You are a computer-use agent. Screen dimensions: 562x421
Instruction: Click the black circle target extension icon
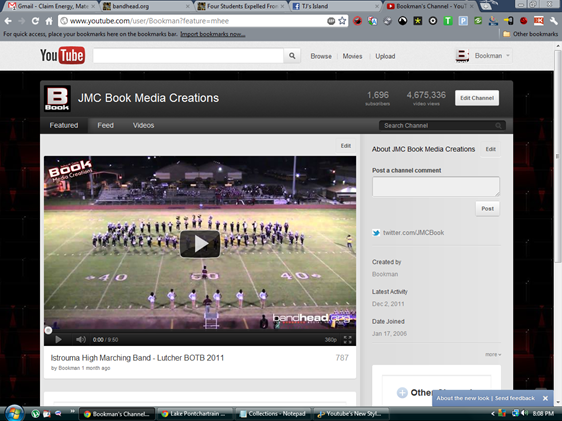(x=433, y=21)
